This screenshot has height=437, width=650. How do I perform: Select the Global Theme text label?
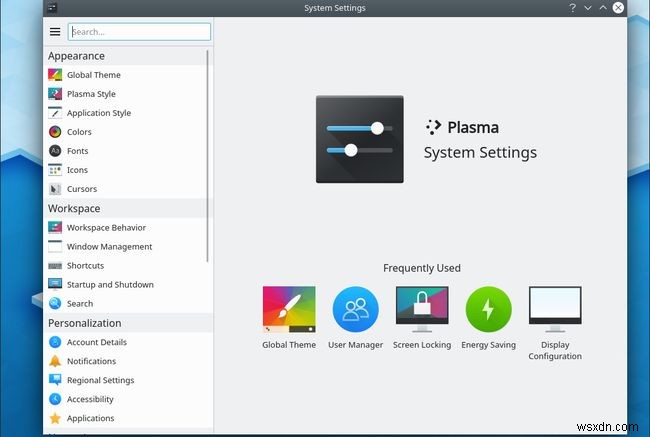click(94, 75)
